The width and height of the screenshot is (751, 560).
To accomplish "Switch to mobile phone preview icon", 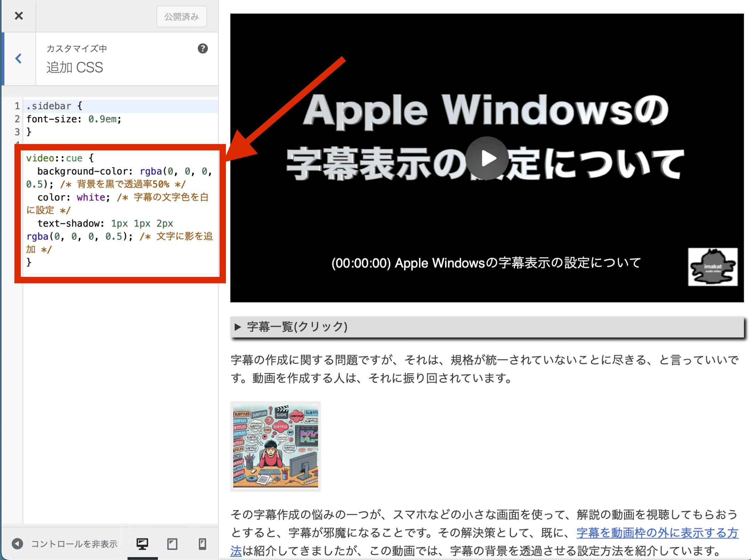I will (x=202, y=544).
